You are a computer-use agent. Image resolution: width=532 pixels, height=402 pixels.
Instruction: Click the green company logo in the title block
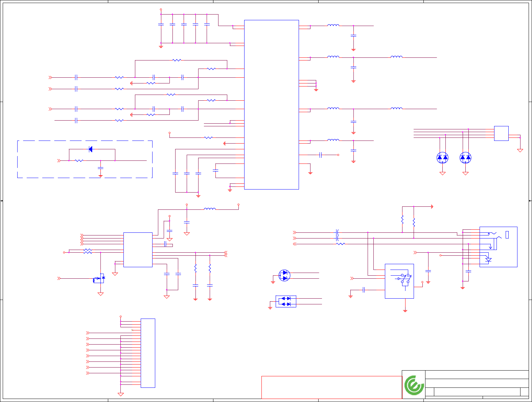tap(414, 385)
